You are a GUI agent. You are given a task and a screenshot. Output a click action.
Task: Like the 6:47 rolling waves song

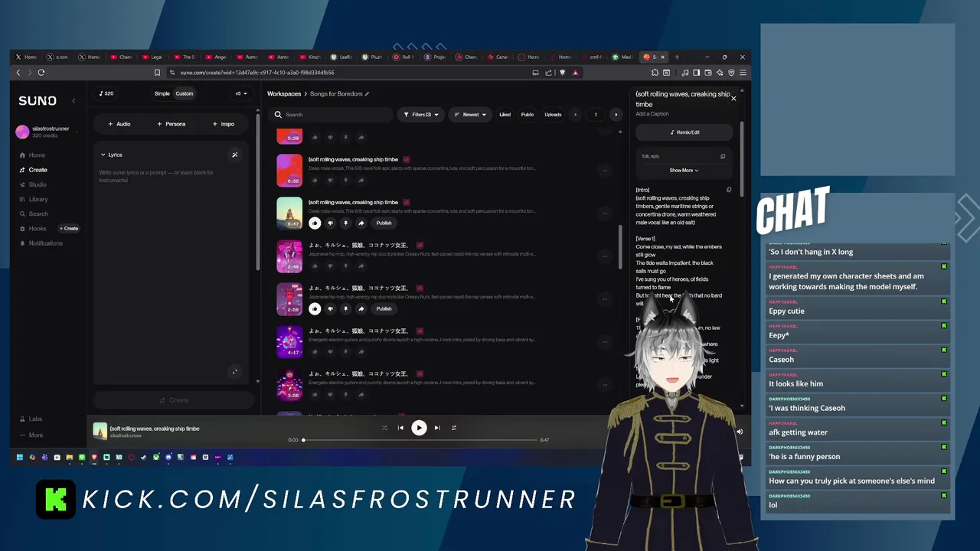[x=315, y=223]
